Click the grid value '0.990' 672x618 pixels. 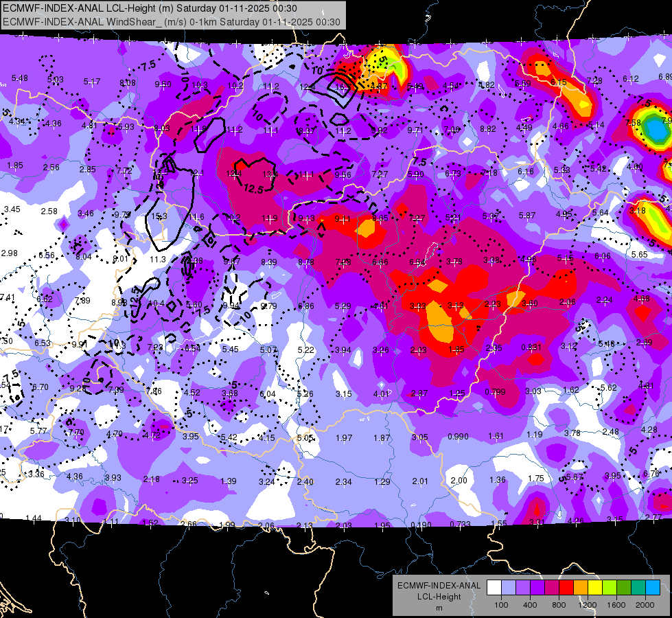(x=458, y=436)
